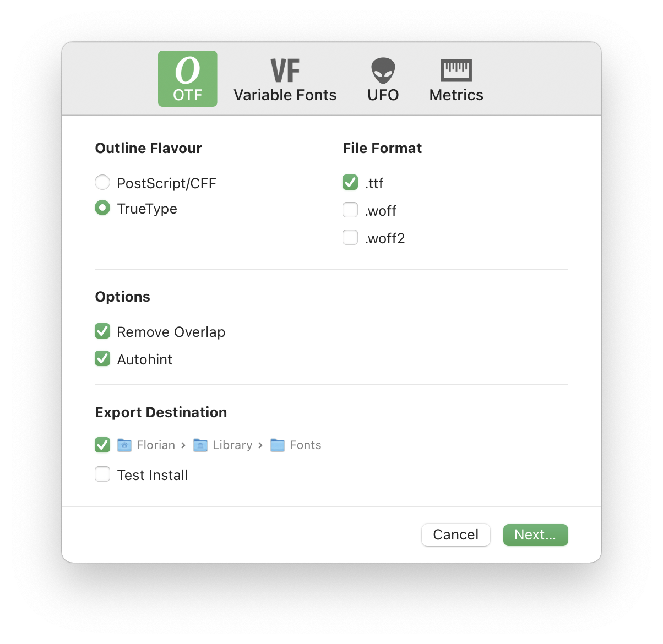
Task: Toggle the Autohint checkbox
Action: 102,358
